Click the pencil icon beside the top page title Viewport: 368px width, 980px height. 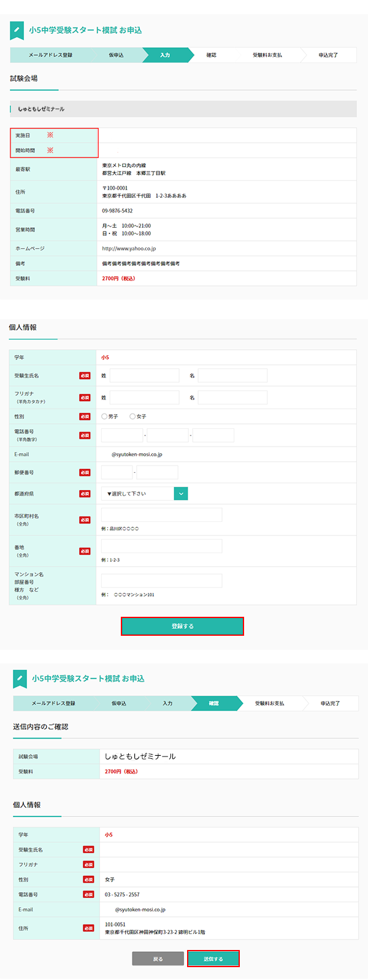17,30
